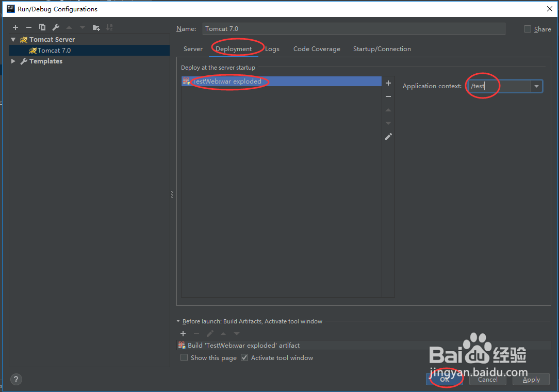
Task: Click the Edit deployment artifact pencil icon
Action: (388, 136)
